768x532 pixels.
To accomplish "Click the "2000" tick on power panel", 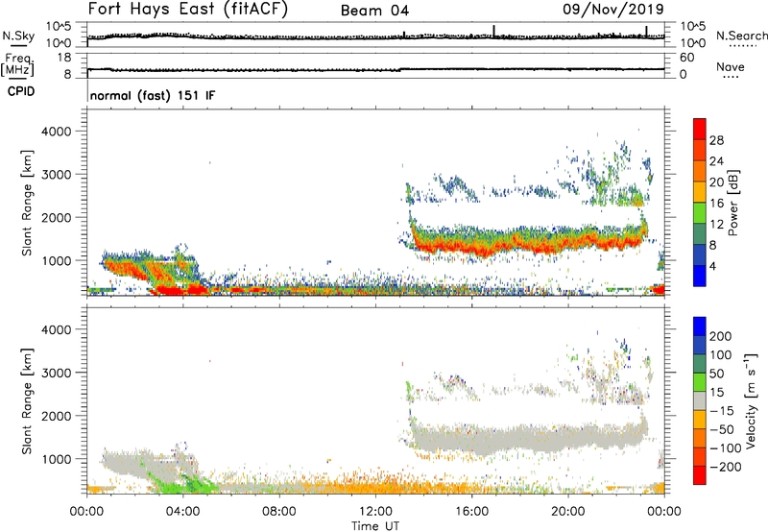I will point(57,217).
